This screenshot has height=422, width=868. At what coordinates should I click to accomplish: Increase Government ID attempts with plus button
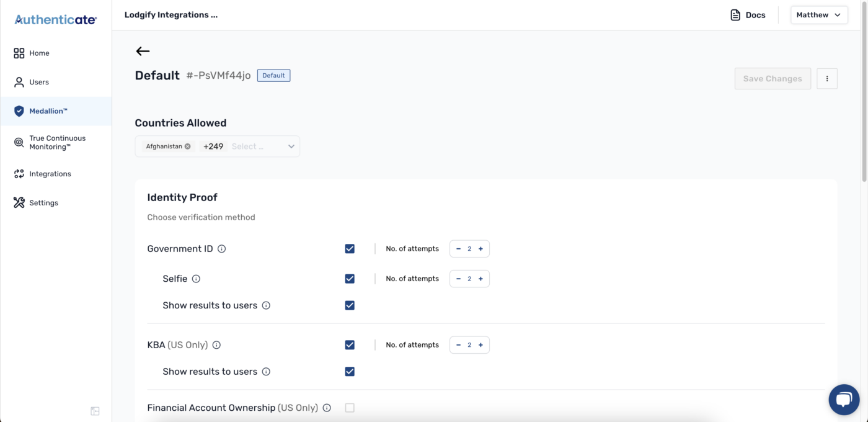[480, 248]
